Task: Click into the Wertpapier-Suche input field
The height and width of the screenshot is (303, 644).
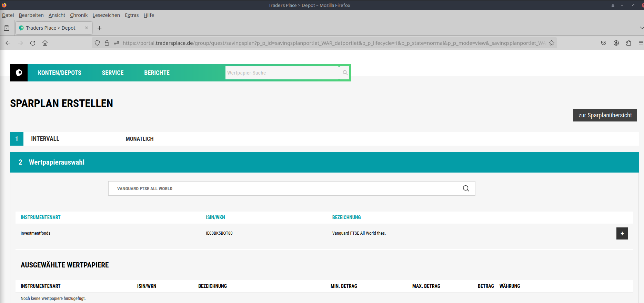Action: pyautogui.click(x=282, y=73)
